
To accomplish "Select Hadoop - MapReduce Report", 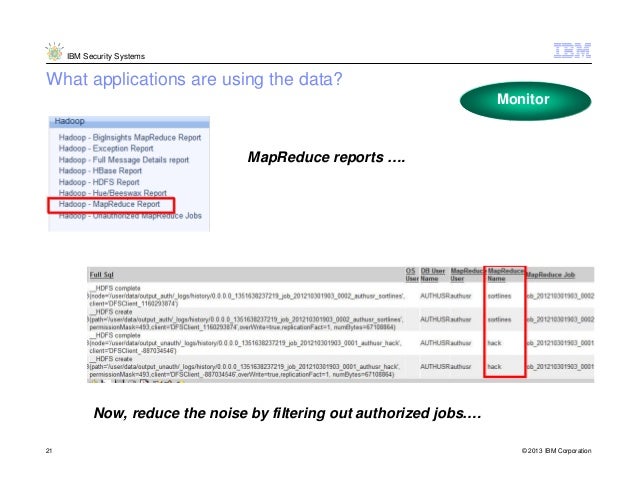I will coord(109,204).
